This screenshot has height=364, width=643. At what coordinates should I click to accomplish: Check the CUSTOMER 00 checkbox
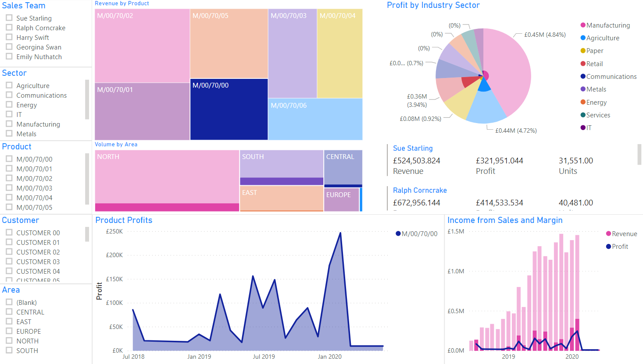point(9,233)
